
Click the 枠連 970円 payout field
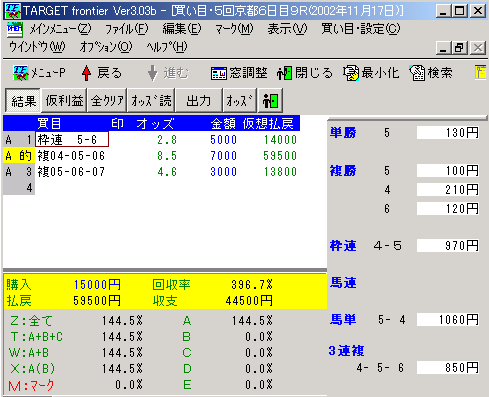click(448, 246)
